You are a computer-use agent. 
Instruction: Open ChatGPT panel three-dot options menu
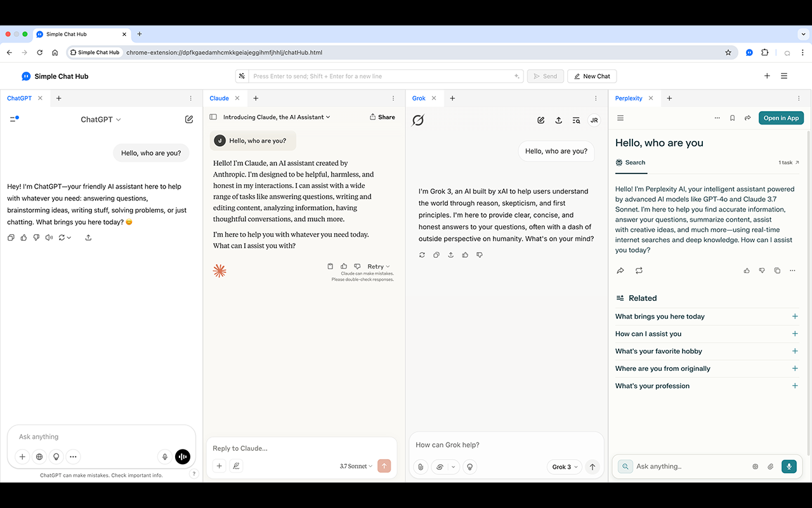[x=191, y=98]
